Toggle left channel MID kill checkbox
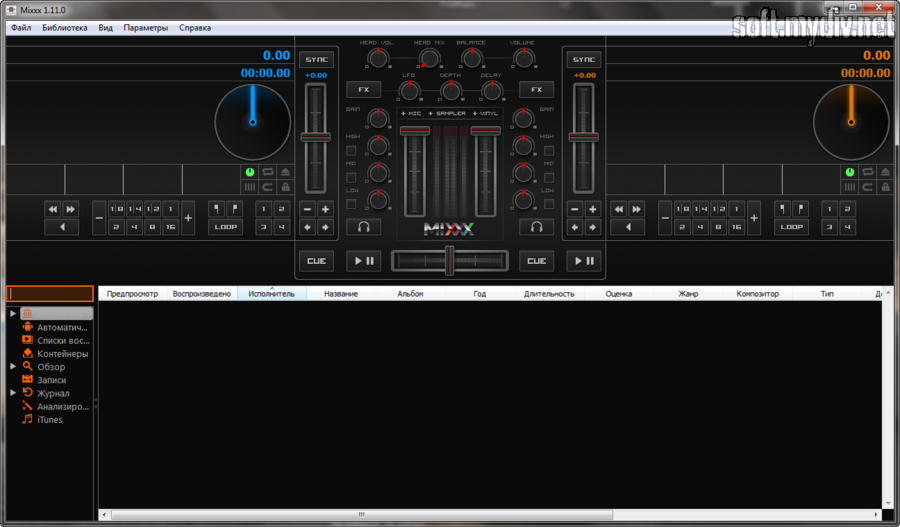 [x=351, y=177]
